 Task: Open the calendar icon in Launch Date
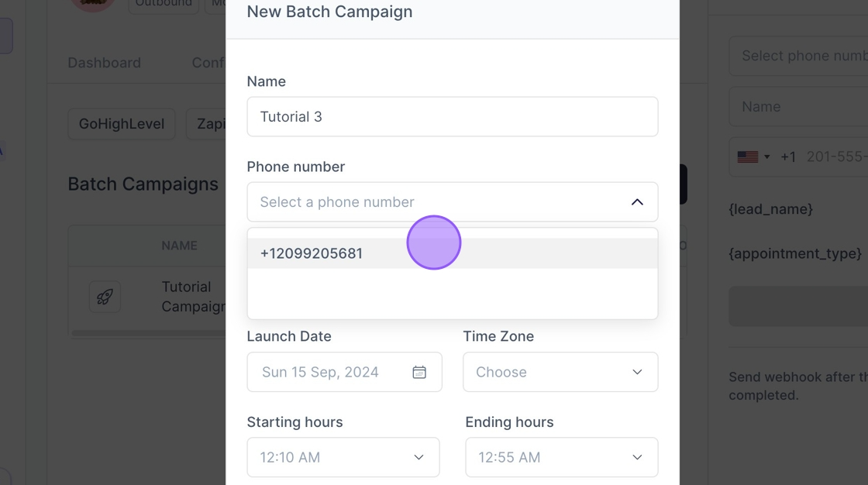(x=419, y=372)
